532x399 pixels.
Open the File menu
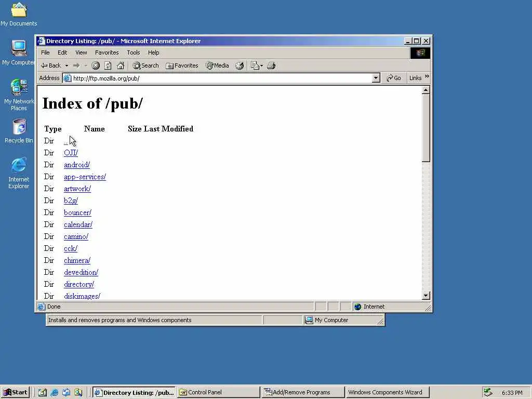(x=45, y=52)
